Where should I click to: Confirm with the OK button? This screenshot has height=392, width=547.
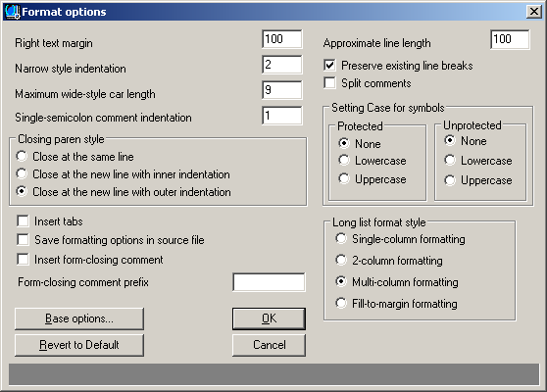(269, 318)
